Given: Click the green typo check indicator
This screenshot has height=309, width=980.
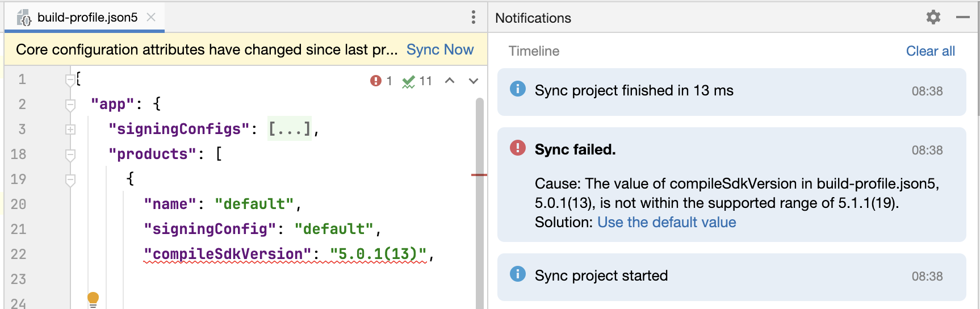Looking at the screenshot, I should click(x=417, y=81).
